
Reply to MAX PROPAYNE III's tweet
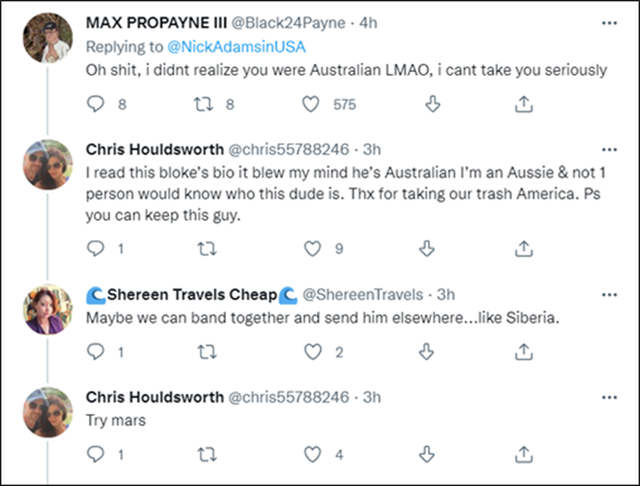coord(96,102)
